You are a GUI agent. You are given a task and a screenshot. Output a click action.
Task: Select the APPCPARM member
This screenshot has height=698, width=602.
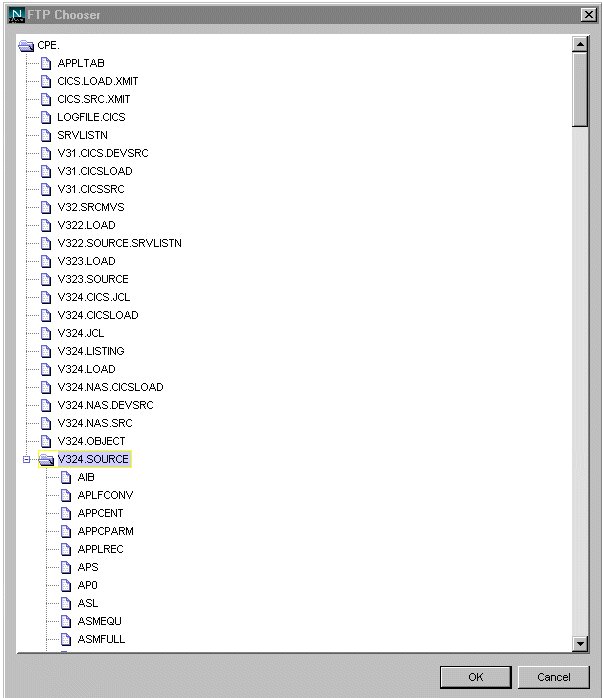point(106,531)
